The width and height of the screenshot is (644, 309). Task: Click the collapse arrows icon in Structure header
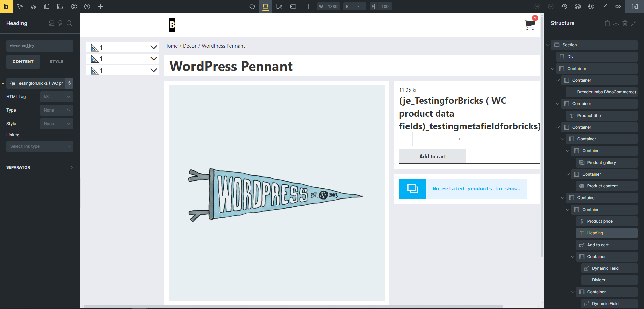pyautogui.click(x=634, y=23)
